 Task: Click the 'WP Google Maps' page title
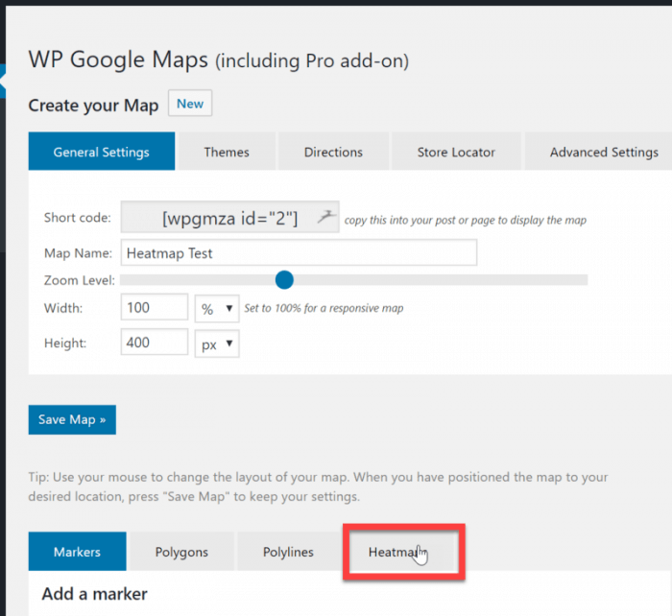pos(219,59)
